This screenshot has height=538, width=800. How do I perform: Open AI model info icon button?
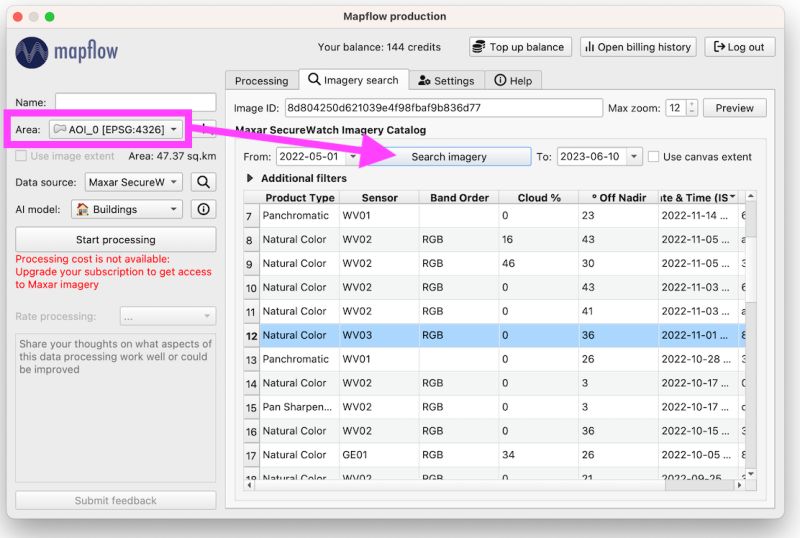pos(203,209)
